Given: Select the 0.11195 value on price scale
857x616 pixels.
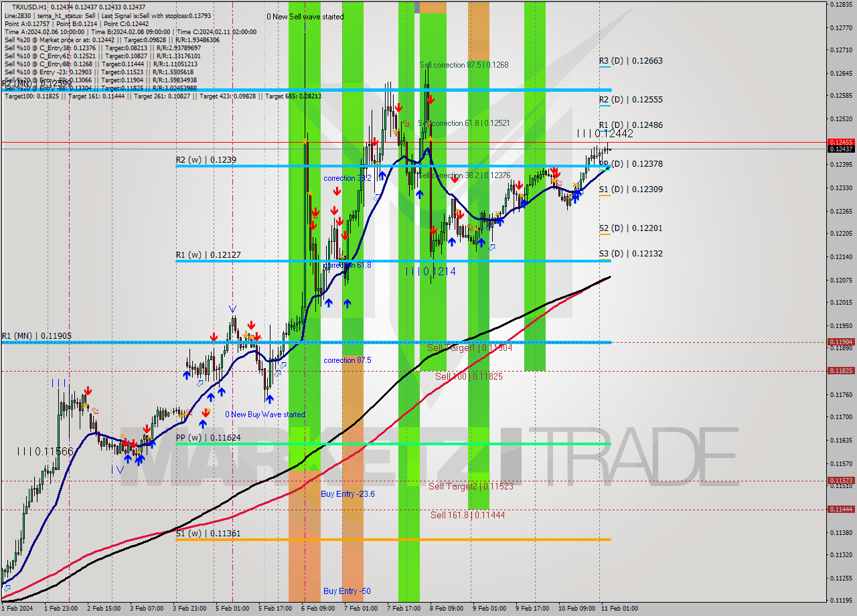Looking at the screenshot, I should (841, 600).
